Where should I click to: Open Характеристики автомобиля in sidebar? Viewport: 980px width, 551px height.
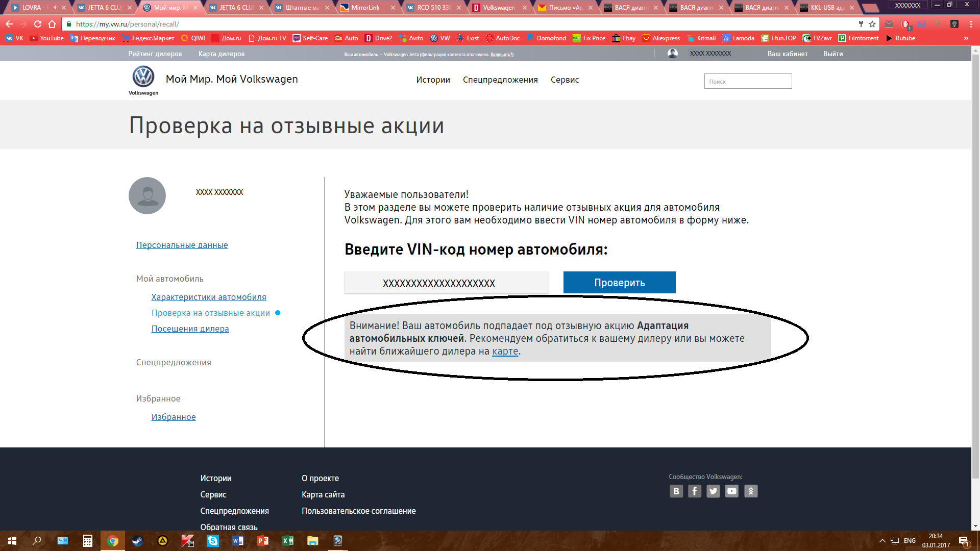(x=209, y=297)
